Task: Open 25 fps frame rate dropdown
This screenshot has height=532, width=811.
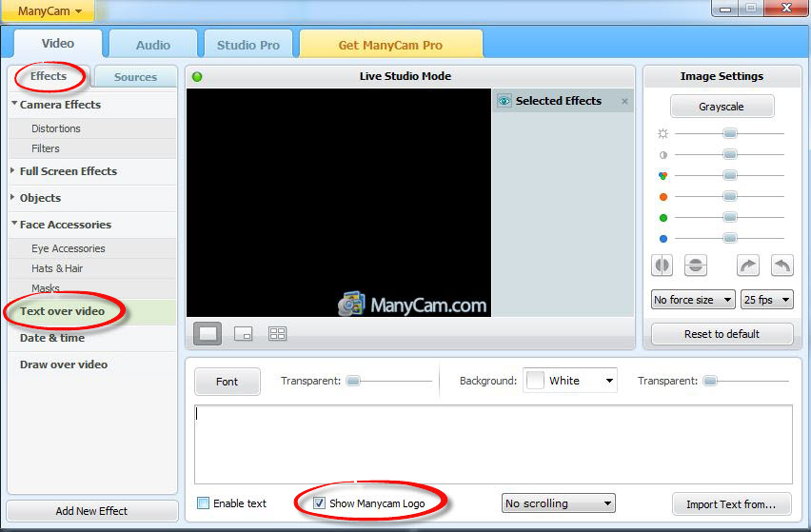Action: click(767, 300)
